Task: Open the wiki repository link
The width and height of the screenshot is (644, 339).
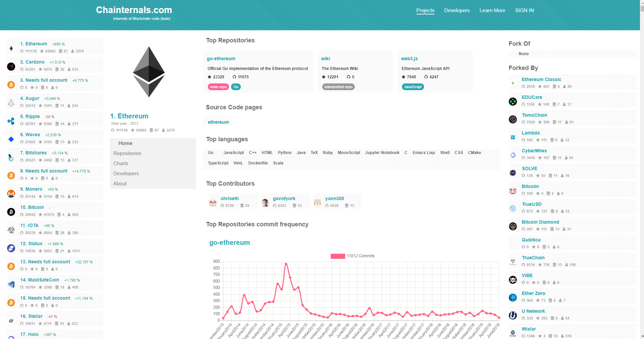Action: pos(326,59)
